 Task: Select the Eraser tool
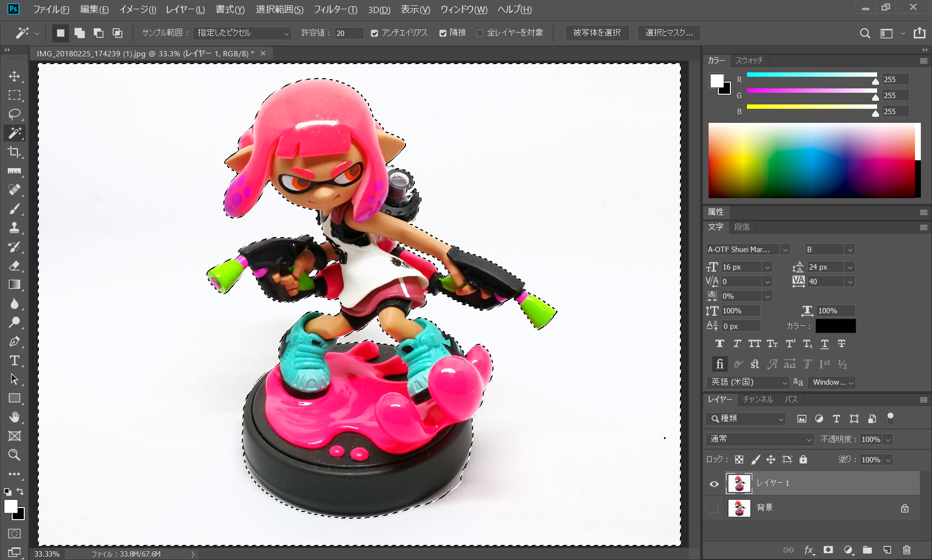(x=15, y=266)
